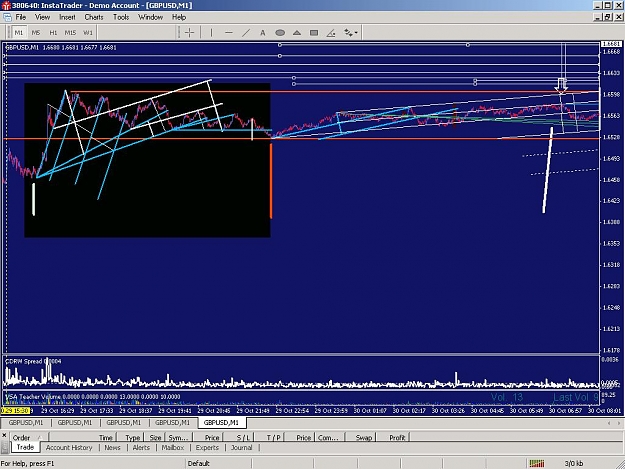Click the InstaTrader icon in the title bar
This screenshot has width=625, height=469.
6,5
